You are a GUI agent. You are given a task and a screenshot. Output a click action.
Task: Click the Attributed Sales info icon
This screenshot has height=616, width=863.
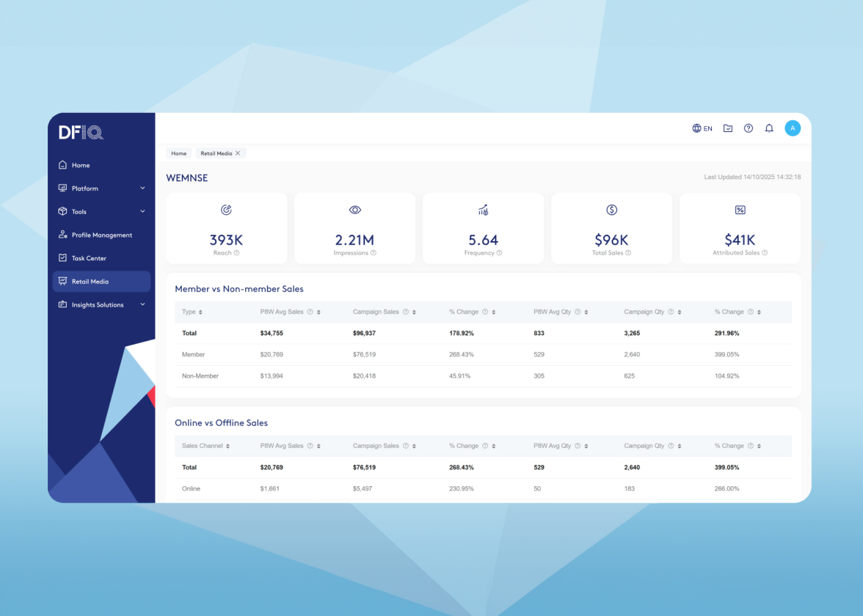765,253
